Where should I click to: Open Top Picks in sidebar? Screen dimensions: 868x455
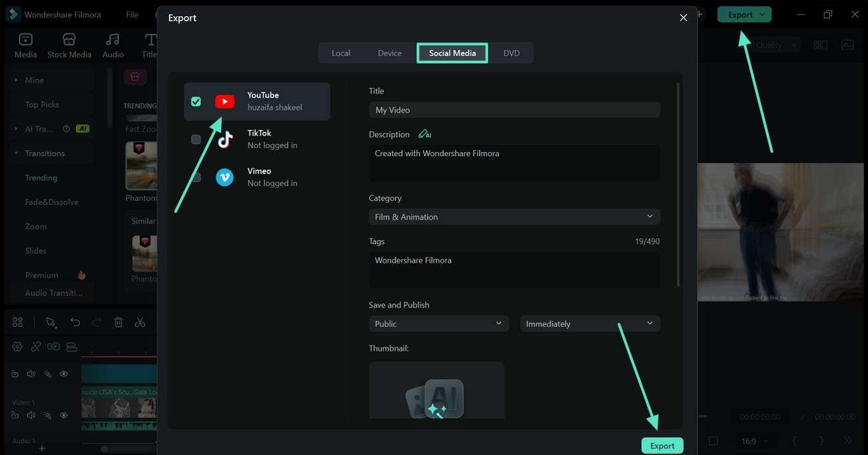[x=42, y=105]
